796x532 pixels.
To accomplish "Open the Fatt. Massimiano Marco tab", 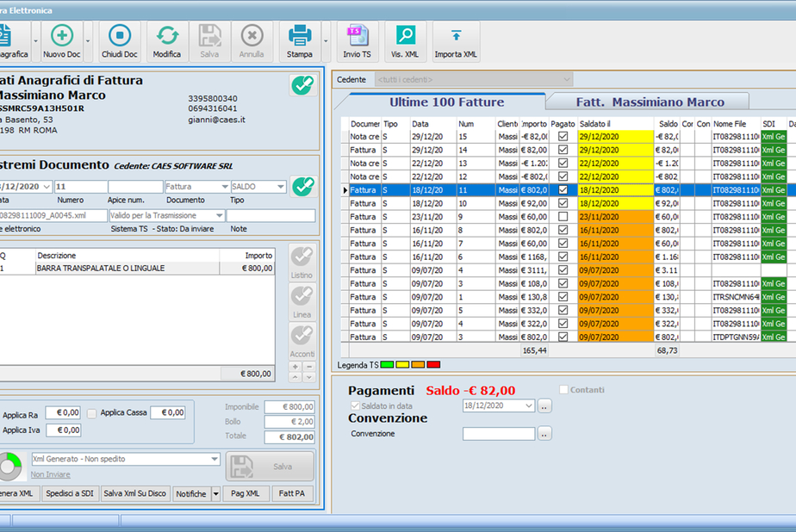I will [650, 102].
